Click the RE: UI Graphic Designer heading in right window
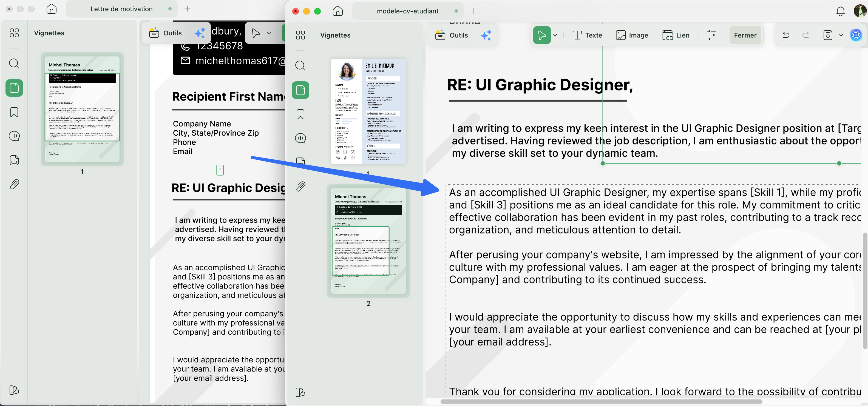The height and width of the screenshot is (406, 868). click(540, 85)
